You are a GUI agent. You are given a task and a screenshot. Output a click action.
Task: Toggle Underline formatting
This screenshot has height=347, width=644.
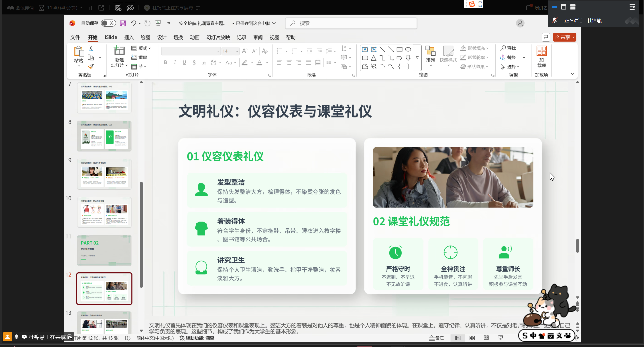click(x=184, y=62)
